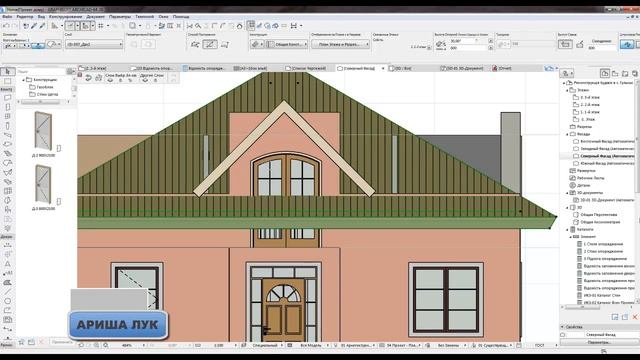Click the 'Вся Модель' button in the bottom bar
Screen dimensions: 640x360
[311, 345]
